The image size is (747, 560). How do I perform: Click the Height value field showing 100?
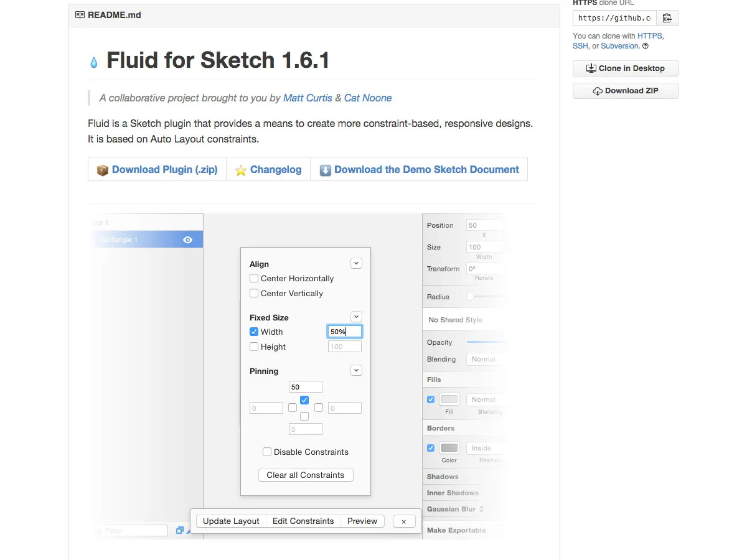pos(345,347)
